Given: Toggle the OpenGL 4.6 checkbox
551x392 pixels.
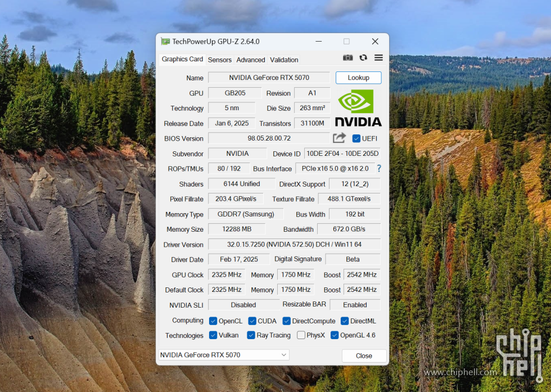Looking at the screenshot, I should click(335, 335).
